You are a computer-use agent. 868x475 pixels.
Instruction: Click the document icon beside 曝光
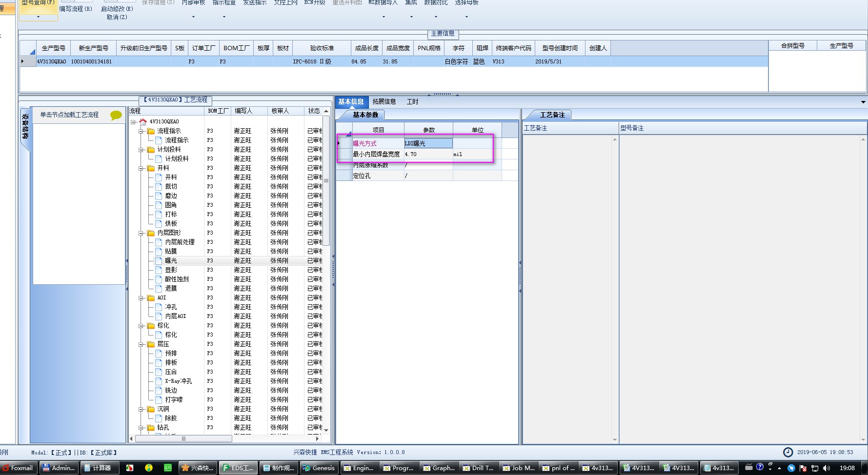point(159,261)
